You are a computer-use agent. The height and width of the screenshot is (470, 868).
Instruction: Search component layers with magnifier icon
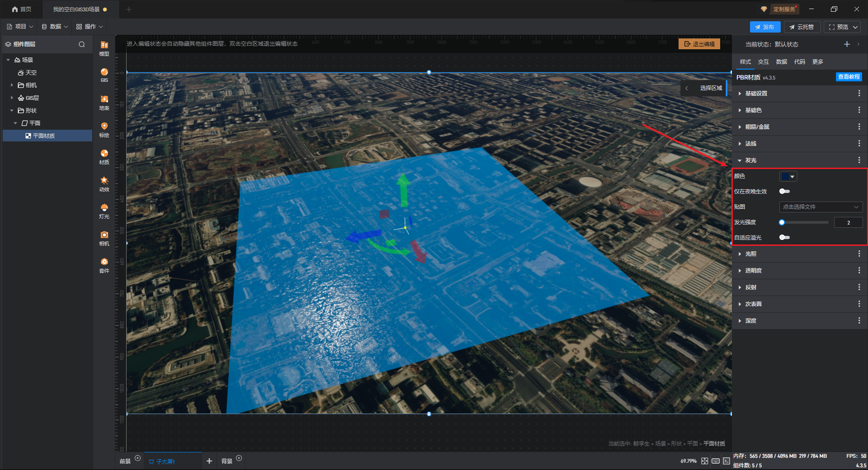tap(82, 44)
